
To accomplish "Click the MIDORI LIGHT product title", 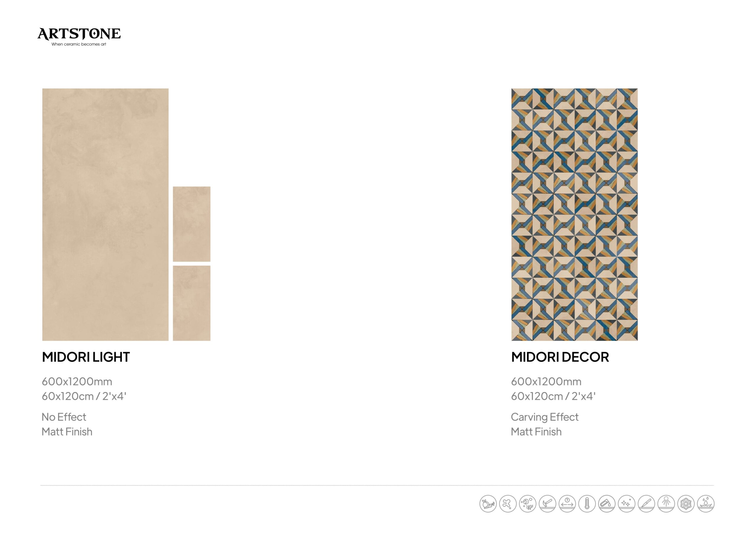I will pyautogui.click(x=86, y=357).
